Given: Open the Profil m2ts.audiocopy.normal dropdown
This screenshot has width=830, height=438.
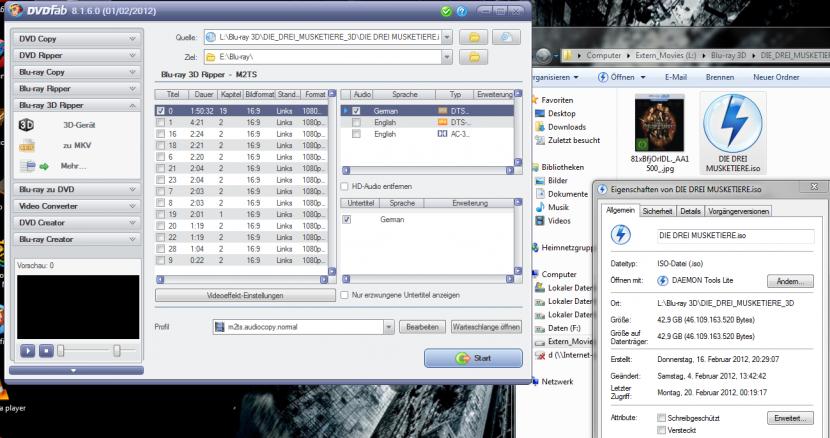Looking at the screenshot, I should tap(388, 327).
